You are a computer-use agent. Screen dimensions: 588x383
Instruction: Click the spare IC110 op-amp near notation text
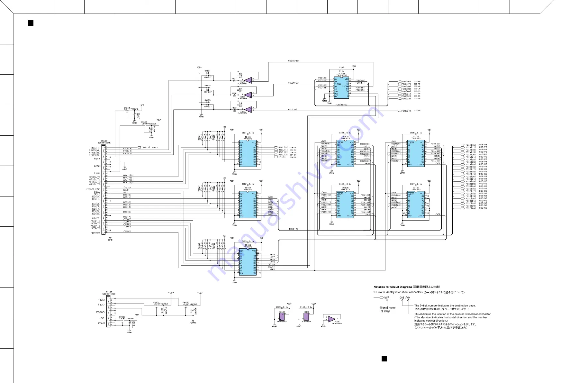point(331,319)
